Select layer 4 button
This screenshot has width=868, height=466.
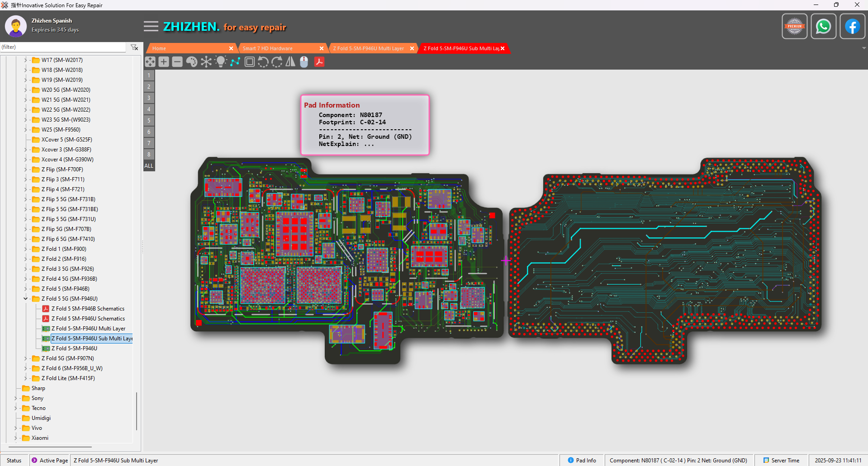[x=149, y=109]
